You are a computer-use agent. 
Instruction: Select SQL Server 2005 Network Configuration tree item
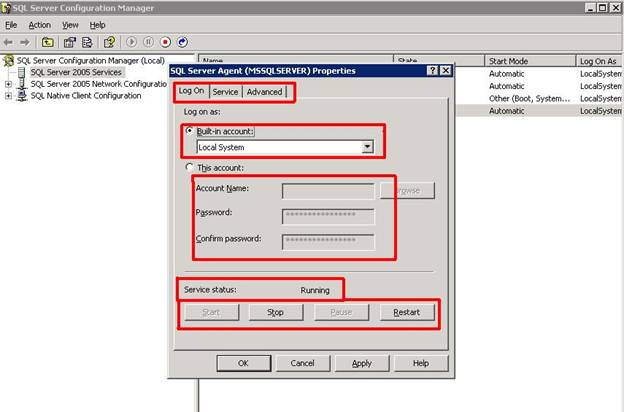tap(99, 84)
